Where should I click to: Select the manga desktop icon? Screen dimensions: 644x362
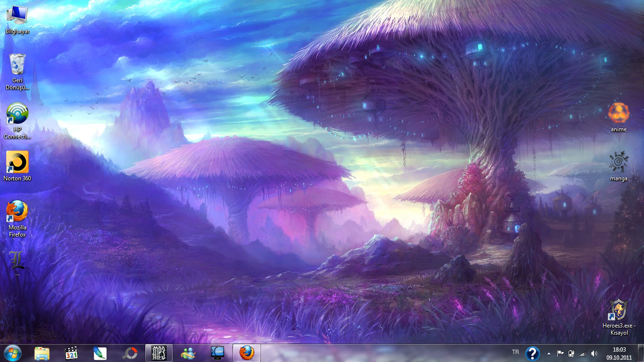619,166
